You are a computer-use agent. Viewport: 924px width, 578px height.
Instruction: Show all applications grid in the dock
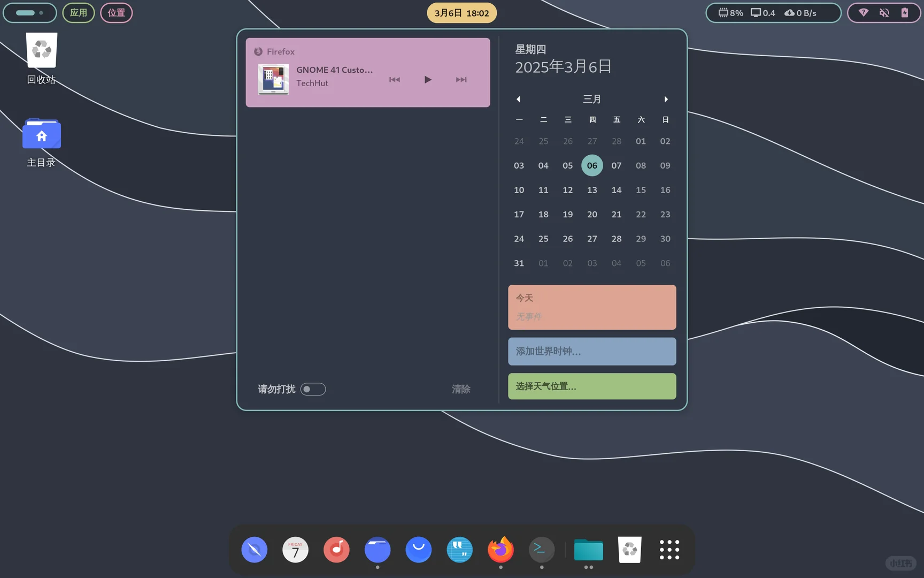669,550
